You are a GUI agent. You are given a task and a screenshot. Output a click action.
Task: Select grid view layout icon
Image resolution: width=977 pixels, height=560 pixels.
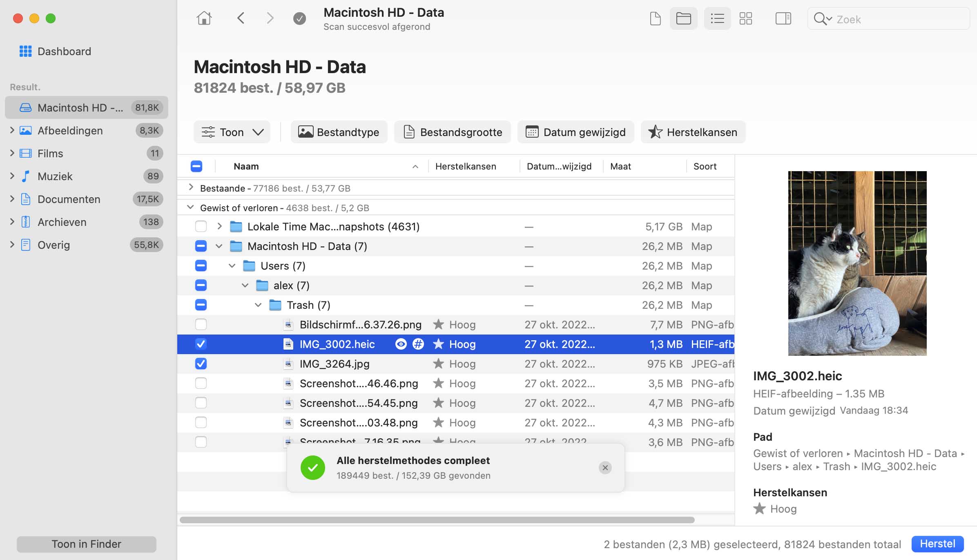pos(745,18)
